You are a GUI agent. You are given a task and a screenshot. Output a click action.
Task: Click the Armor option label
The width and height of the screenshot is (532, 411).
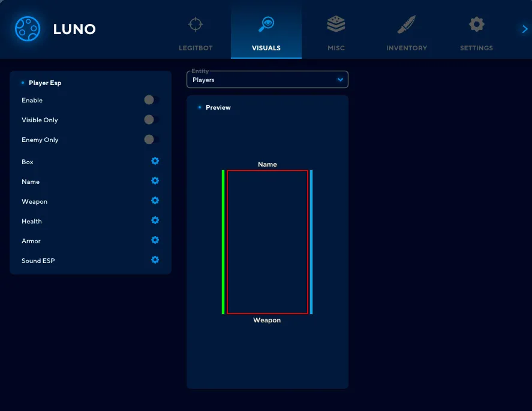point(31,241)
